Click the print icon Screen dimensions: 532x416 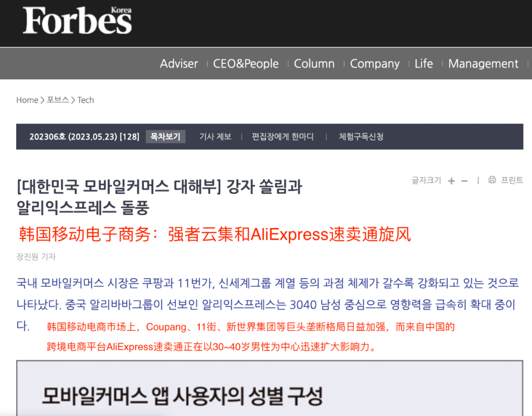(492, 180)
